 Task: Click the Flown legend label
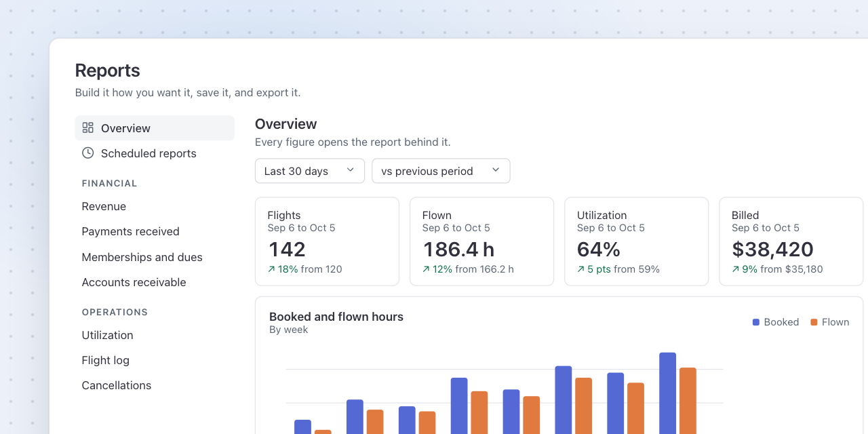[x=835, y=322]
